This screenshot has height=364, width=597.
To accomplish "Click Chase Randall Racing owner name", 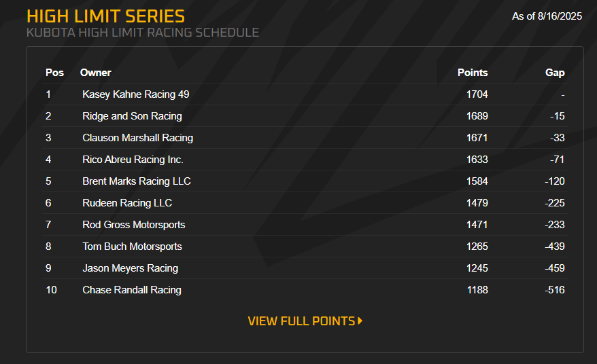I will pyautogui.click(x=132, y=290).
